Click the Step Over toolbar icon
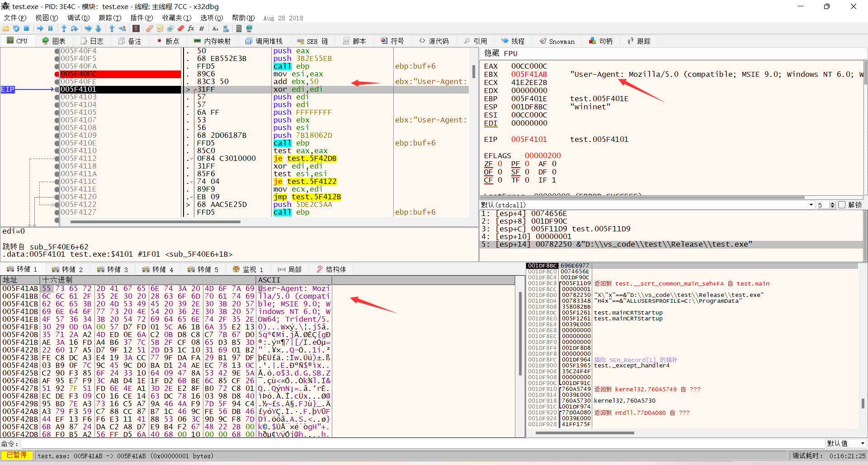The image size is (868, 465). pos(75,28)
